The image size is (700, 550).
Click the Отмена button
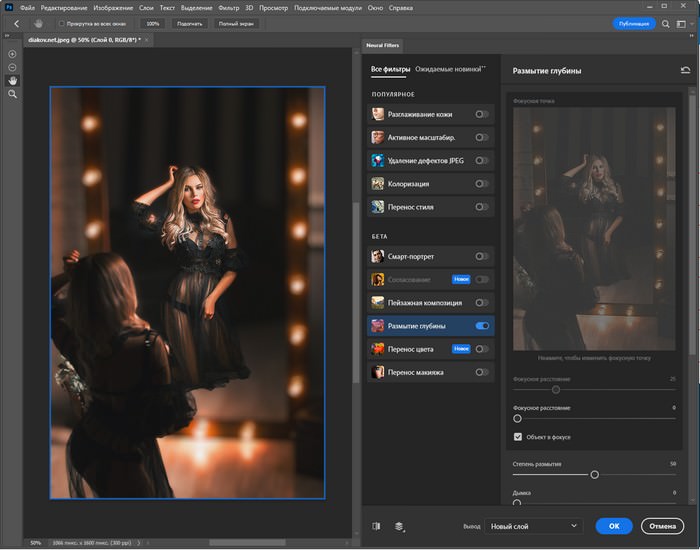click(x=662, y=525)
